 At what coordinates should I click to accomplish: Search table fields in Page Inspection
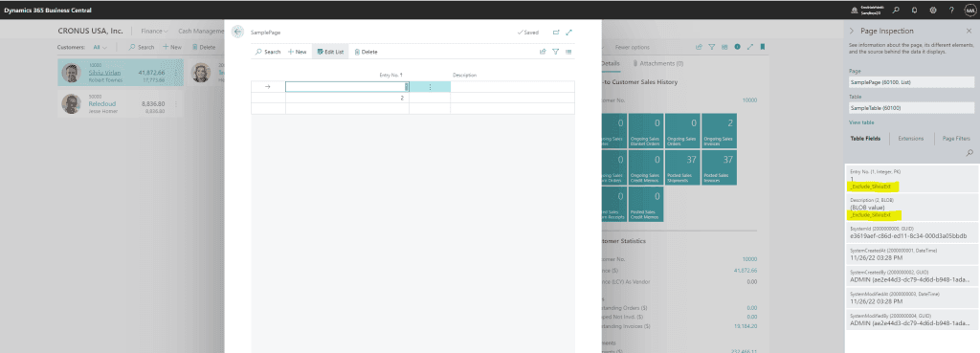coord(969,152)
